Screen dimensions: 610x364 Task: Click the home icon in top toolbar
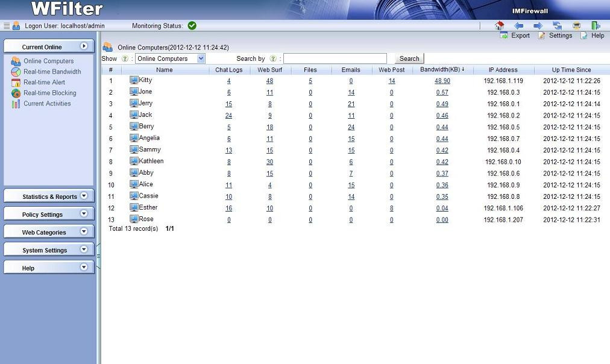point(499,26)
